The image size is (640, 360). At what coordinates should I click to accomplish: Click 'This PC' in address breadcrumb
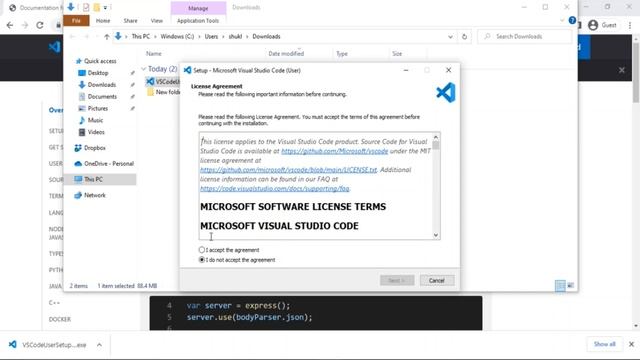(x=141, y=37)
